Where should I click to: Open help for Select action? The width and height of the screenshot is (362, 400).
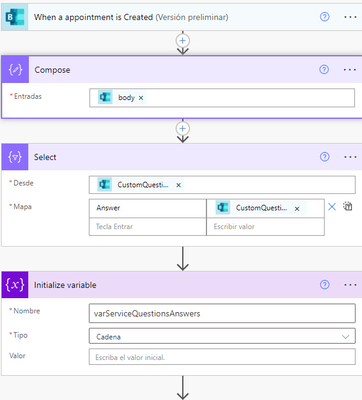point(324,157)
